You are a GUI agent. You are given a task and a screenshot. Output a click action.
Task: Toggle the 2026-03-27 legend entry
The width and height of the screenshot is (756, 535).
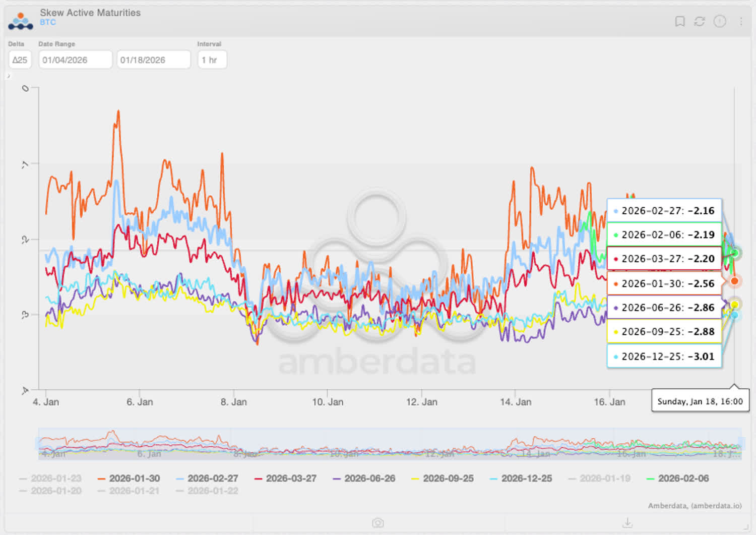click(x=285, y=479)
